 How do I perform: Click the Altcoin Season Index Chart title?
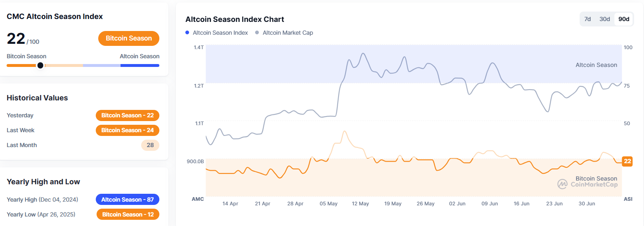tap(234, 19)
